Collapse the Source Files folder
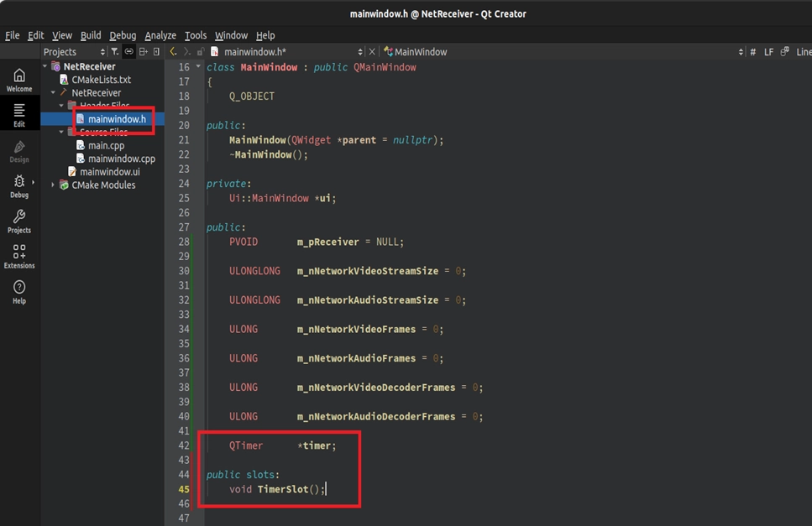 click(x=61, y=132)
